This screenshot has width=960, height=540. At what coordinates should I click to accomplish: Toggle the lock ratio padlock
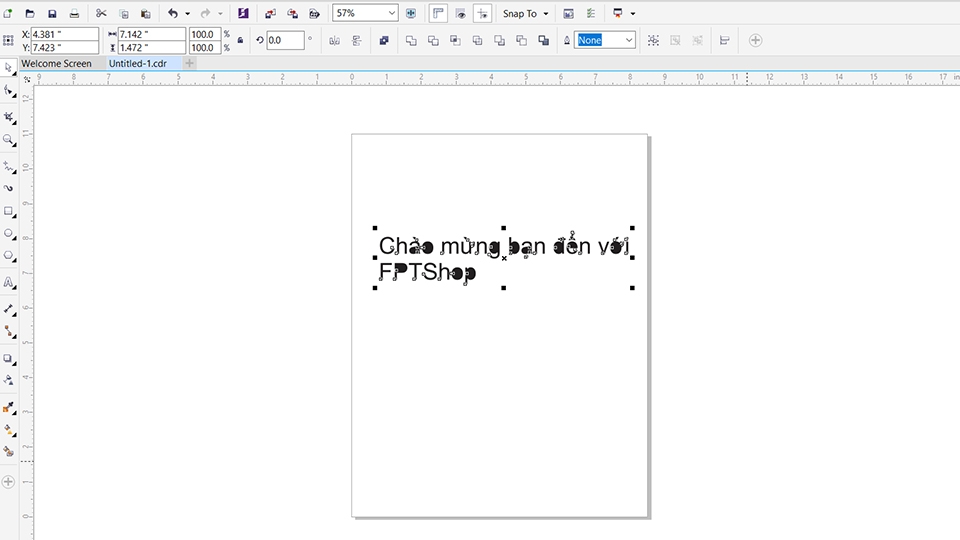[240, 40]
